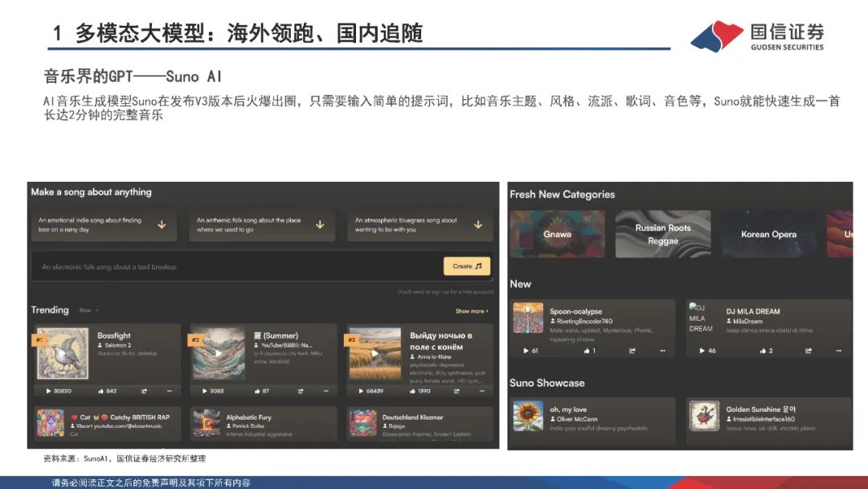Share the Bossfight song

pos(144,391)
